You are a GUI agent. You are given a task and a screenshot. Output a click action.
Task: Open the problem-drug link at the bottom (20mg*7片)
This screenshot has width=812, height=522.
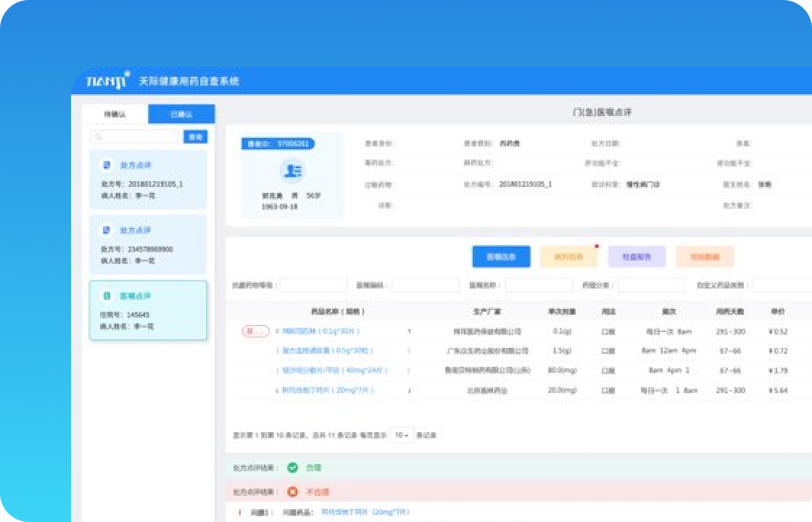click(365, 512)
